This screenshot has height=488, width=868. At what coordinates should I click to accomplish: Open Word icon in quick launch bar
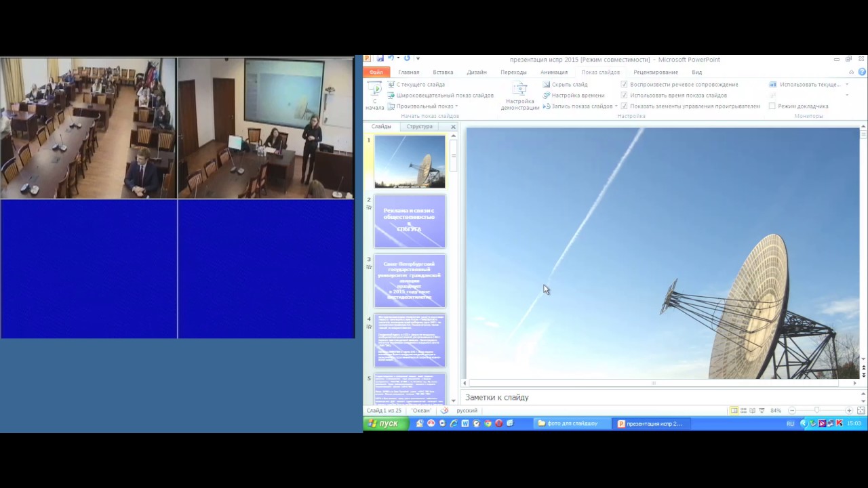pos(465,424)
